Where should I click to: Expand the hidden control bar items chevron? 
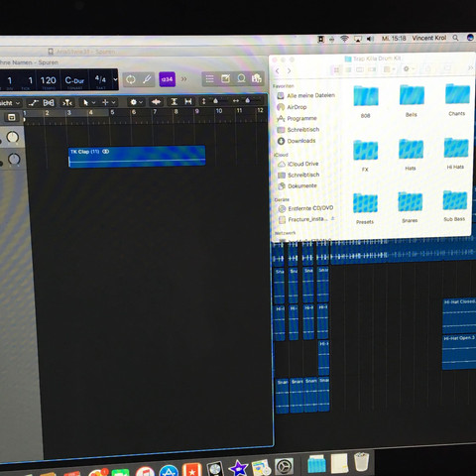(183, 79)
